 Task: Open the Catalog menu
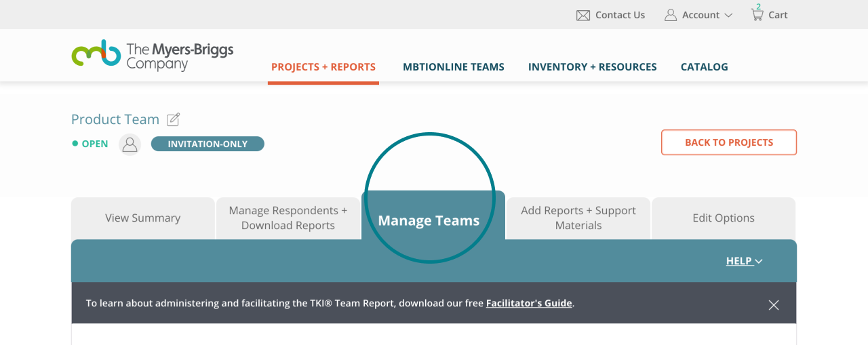[705, 67]
